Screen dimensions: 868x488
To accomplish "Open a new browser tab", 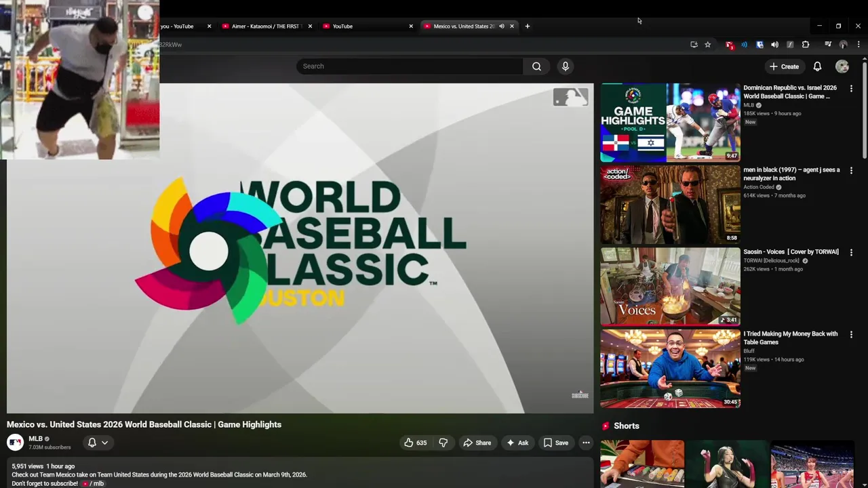I will [x=528, y=26].
